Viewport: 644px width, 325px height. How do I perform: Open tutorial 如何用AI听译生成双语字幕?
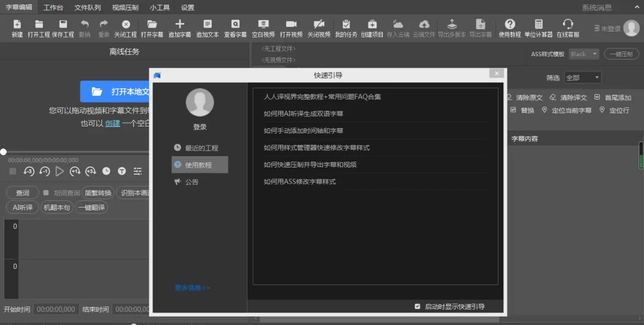pyautogui.click(x=303, y=114)
